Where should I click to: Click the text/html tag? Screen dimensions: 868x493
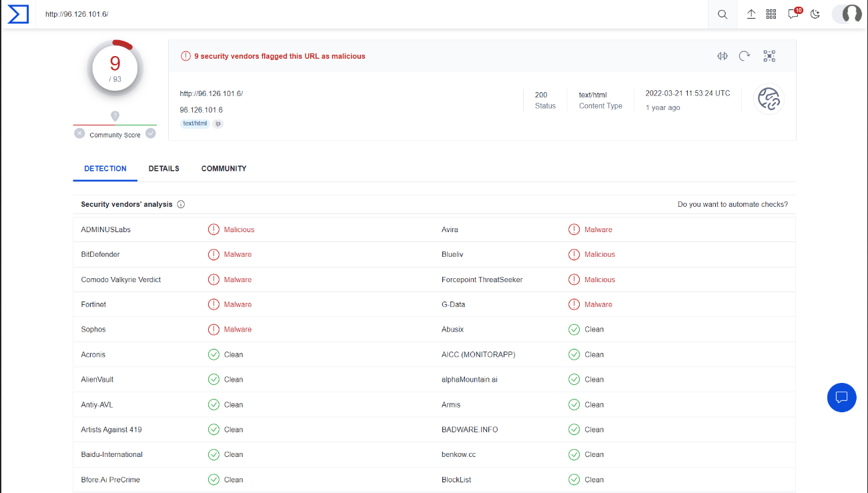tap(195, 123)
